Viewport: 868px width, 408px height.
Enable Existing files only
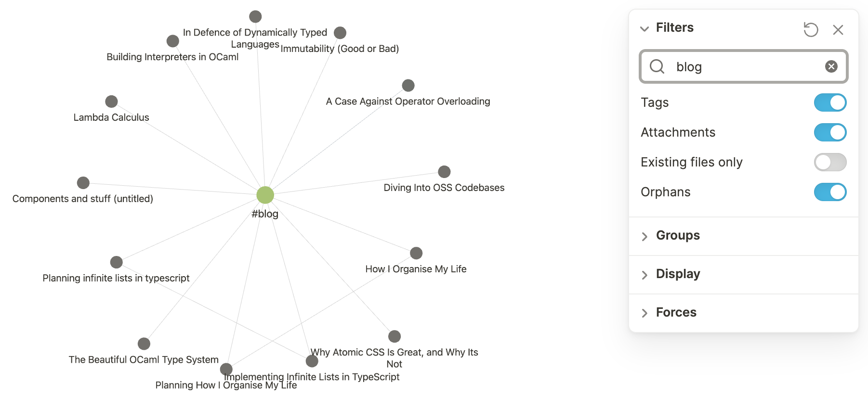point(829,162)
